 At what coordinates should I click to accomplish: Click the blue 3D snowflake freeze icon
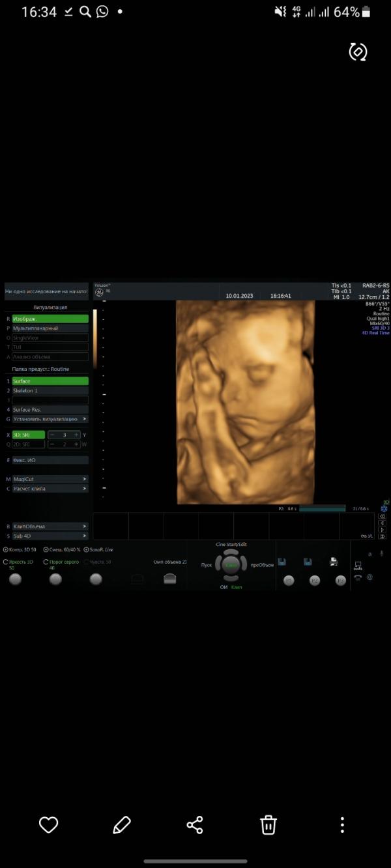coord(385,509)
